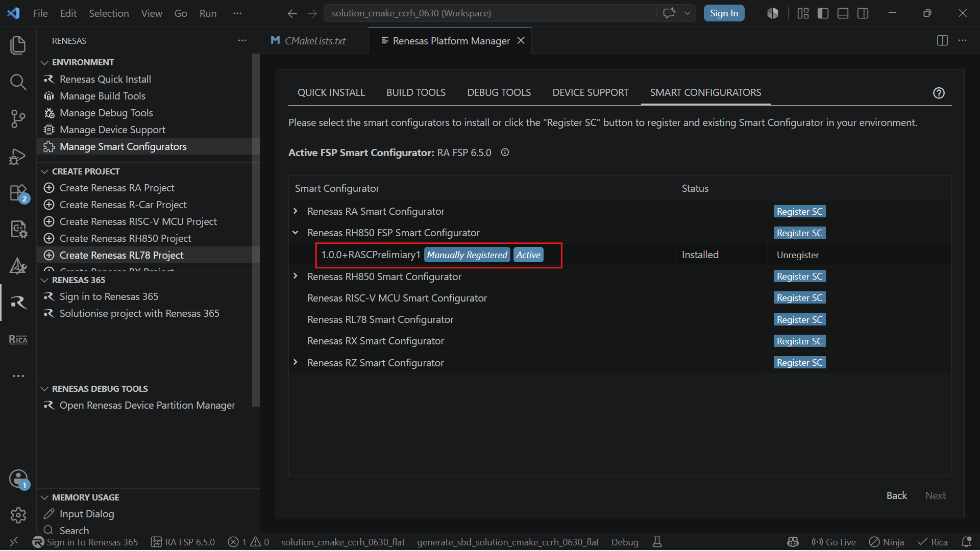Click RA FSP 6.5.0 in status bar
The height and width of the screenshot is (551, 980).
(x=183, y=542)
